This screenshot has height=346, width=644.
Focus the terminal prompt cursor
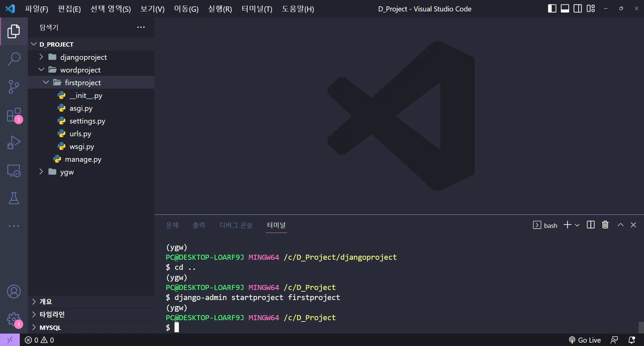pos(177,327)
